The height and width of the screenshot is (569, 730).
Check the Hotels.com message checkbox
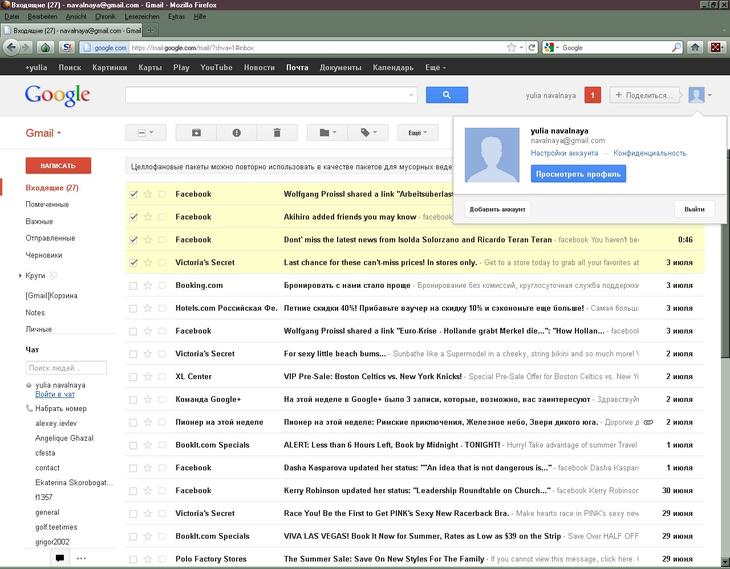coord(133,308)
